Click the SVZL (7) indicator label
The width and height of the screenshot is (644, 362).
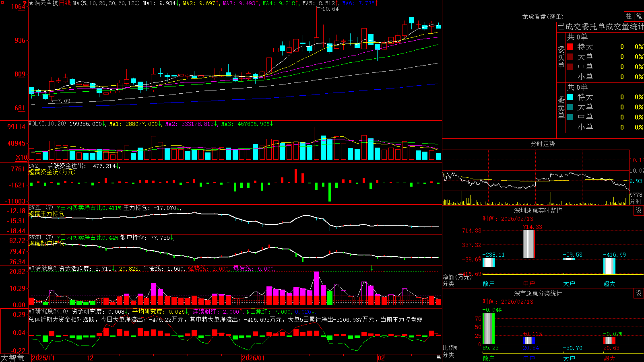coord(41,208)
